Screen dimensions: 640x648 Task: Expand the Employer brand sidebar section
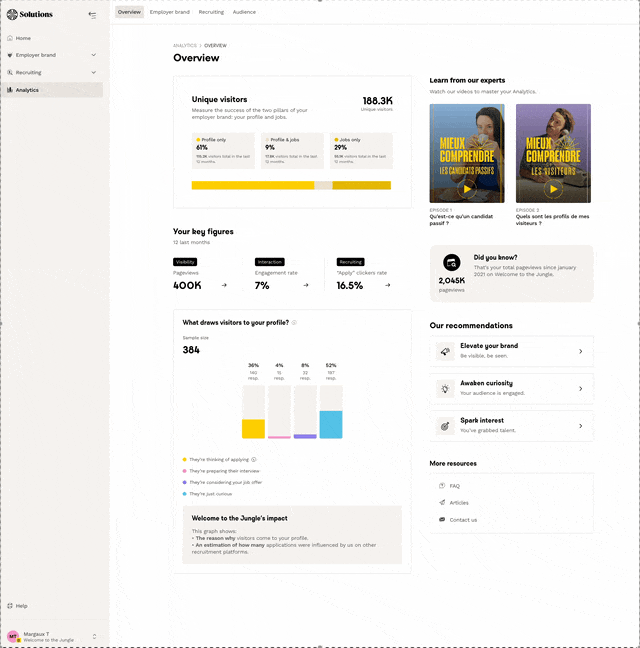93,55
